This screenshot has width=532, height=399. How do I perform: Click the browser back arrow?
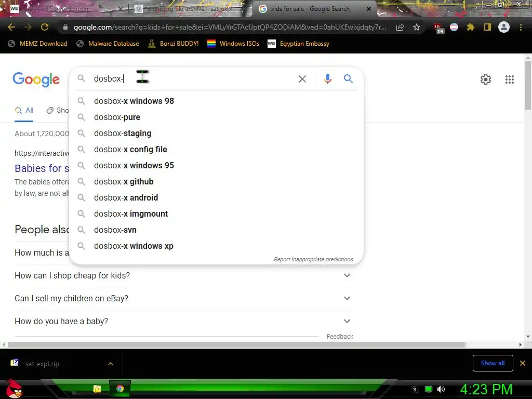point(11,27)
